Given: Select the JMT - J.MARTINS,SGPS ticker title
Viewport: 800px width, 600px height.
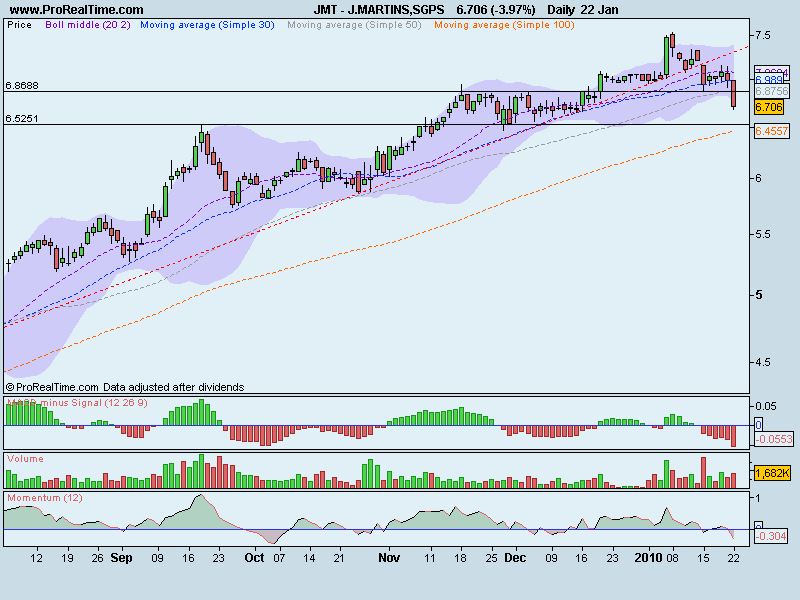Looking at the screenshot, I should pyautogui.click(x=379, y=10).
